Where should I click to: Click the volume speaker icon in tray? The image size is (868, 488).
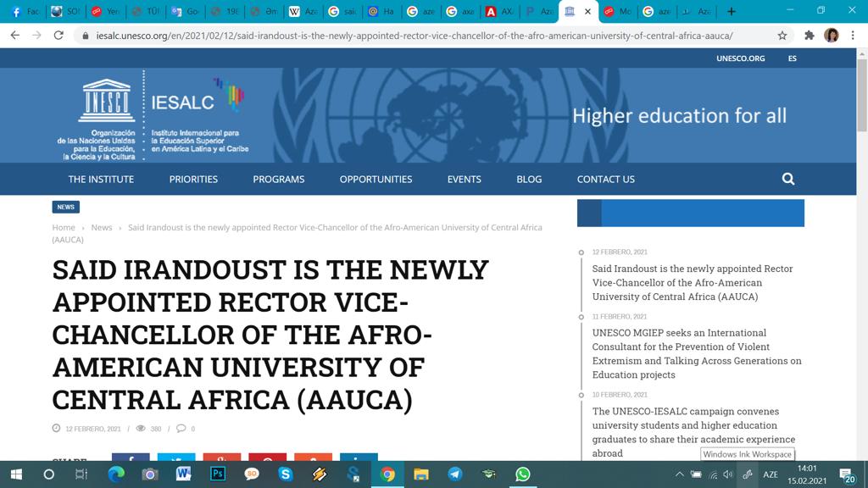pos(728,474)
